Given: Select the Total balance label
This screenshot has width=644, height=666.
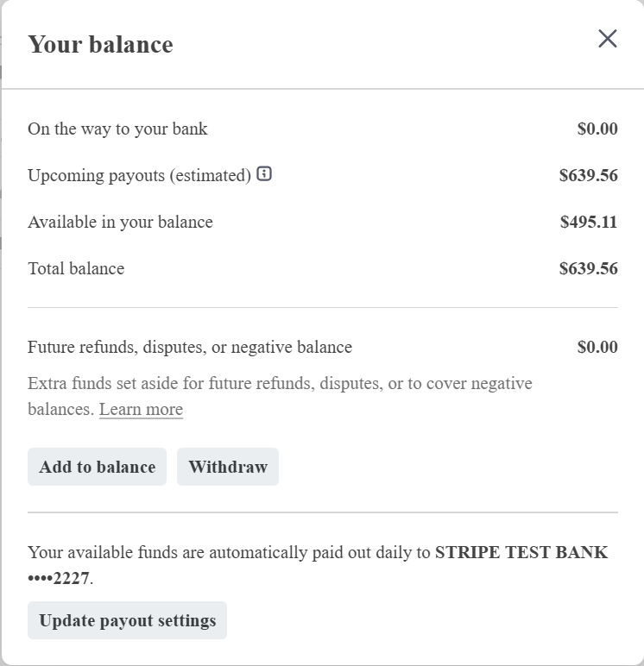Looking at the screenshot, I should tap(76, 268).
